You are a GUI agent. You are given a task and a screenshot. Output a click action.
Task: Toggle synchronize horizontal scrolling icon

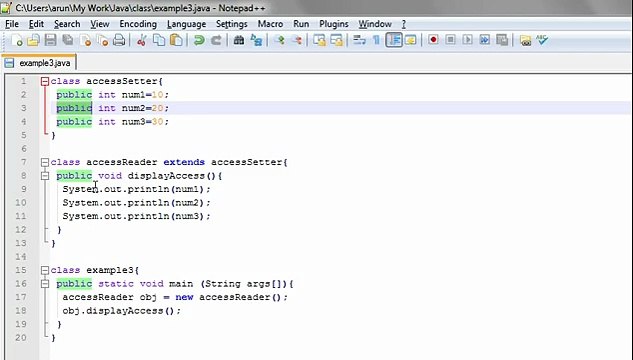click(337, 40)
